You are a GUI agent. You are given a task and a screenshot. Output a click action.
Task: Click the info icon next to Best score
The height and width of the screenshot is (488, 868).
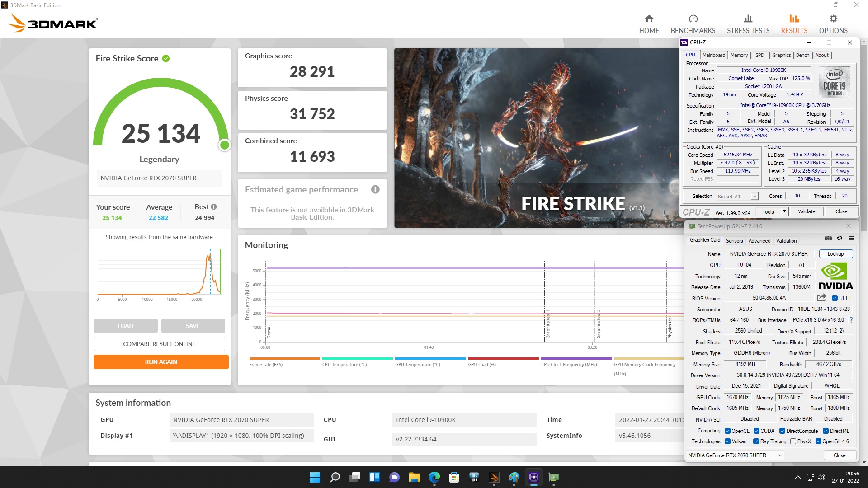coord(214,206)
